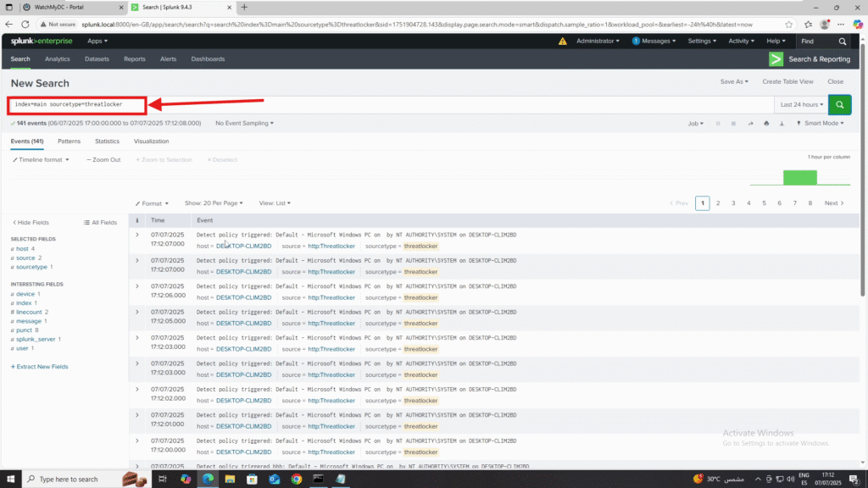
Task: Expand the first event at 17:12:07
Action: pyautogui.click(x=137, y=236)
